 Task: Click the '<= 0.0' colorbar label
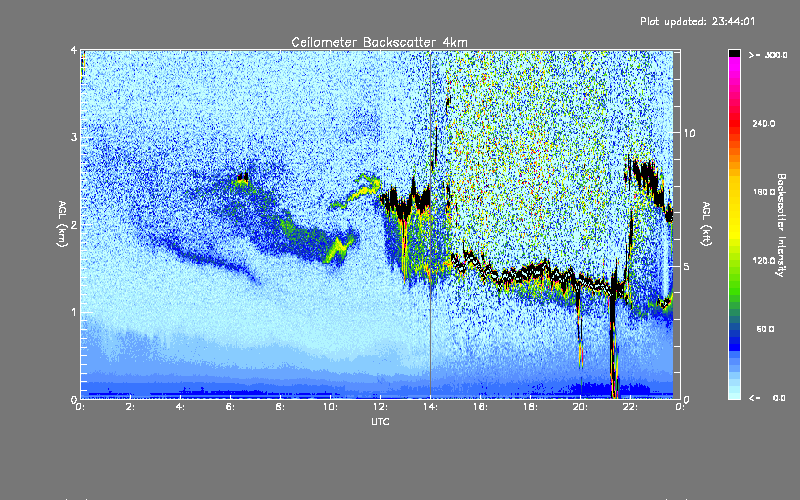767,398
